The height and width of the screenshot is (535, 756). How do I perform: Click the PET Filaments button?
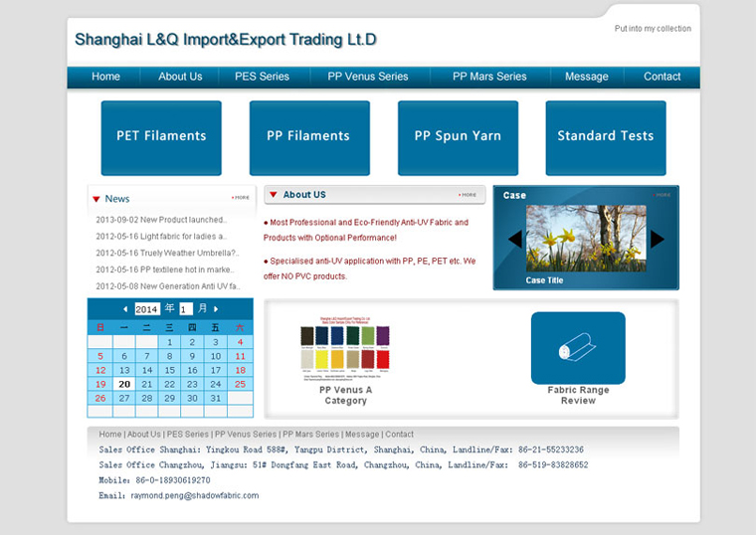(161, 136)
